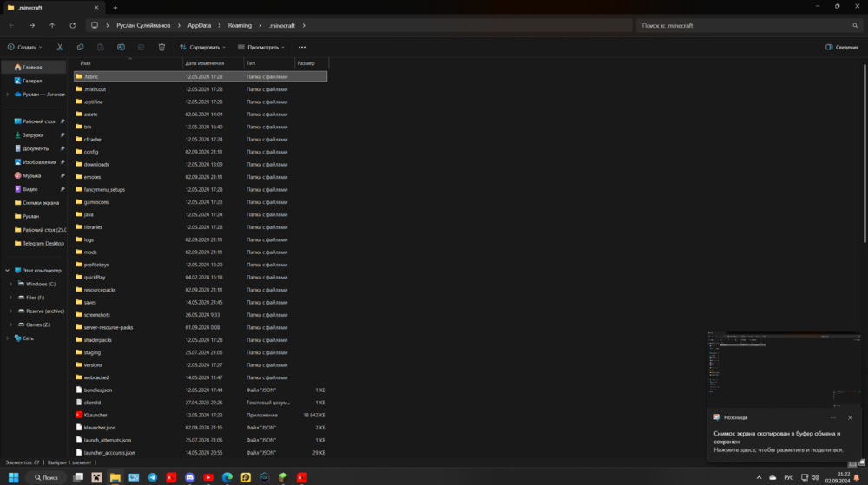Go forward with the forward arrow
This screenshot has height=485, width=868.
pyautogui.click(x=32, y=25)
